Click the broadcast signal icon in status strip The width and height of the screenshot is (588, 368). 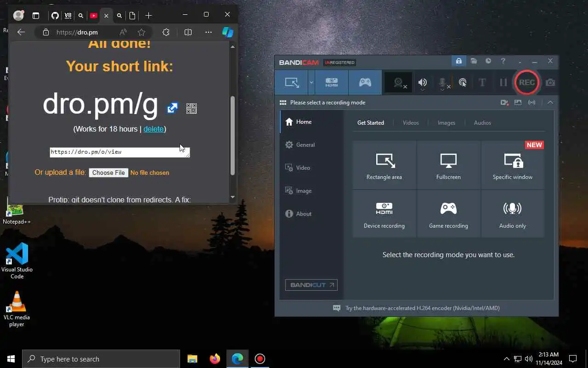click(x=531, y=103)
